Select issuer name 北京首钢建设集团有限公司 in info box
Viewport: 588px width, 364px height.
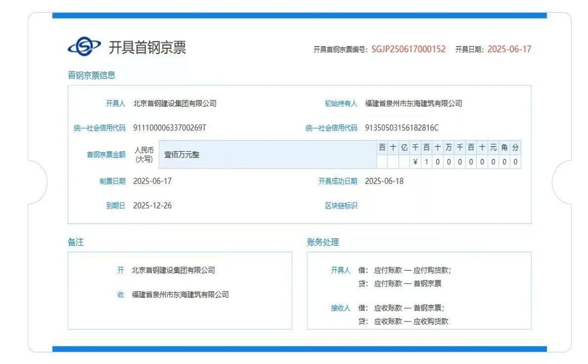[x=175, y=103]
